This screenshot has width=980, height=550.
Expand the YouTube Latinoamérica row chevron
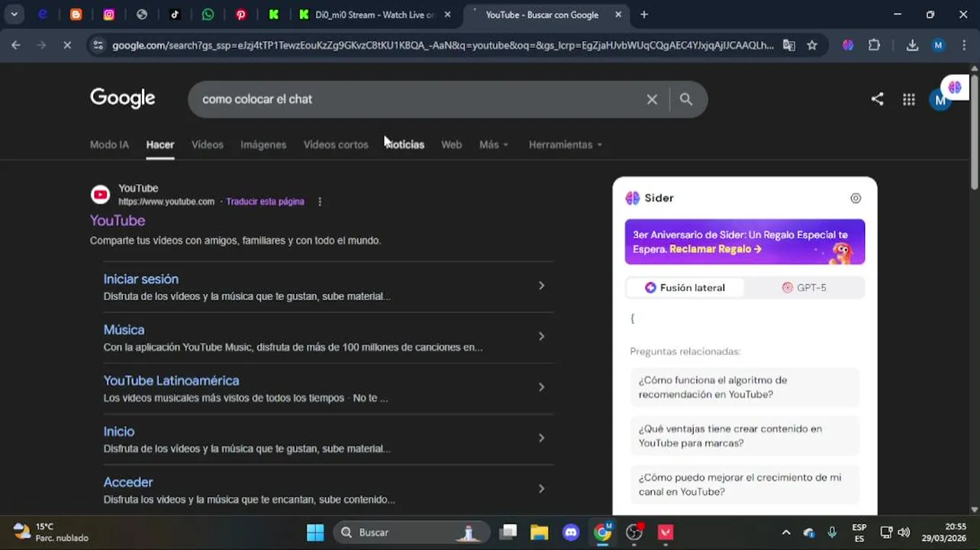click(542, 387)
